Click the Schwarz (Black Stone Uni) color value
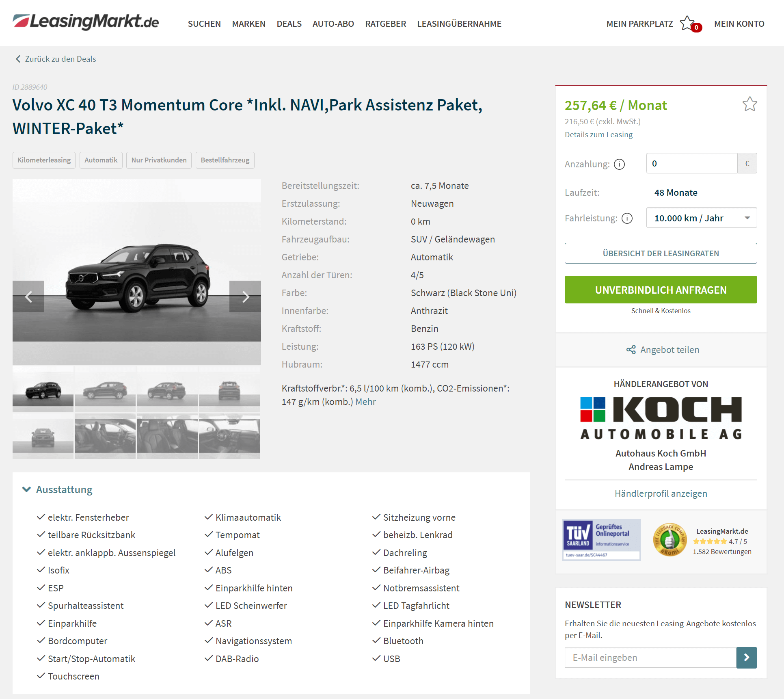This screenshot has height=699, width=784. coord(463,293)
